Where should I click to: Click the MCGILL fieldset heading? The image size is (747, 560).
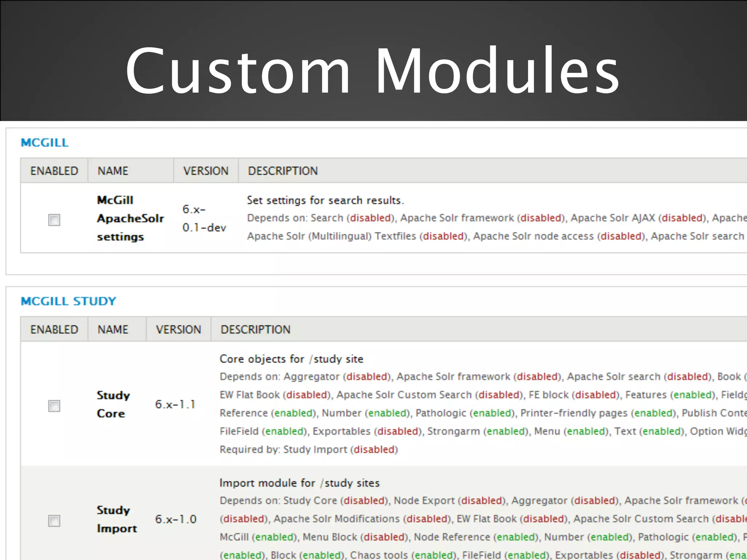[x=44, y=143]
